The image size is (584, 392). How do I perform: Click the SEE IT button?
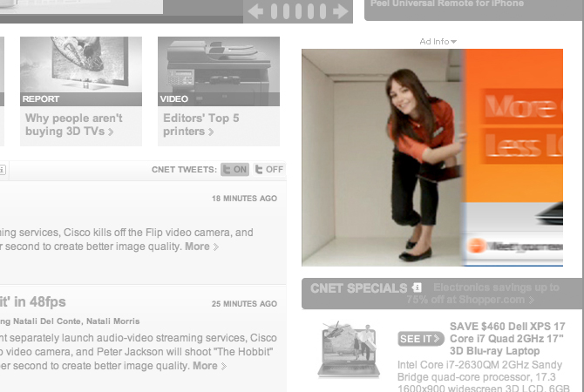(x=420, y=339)
